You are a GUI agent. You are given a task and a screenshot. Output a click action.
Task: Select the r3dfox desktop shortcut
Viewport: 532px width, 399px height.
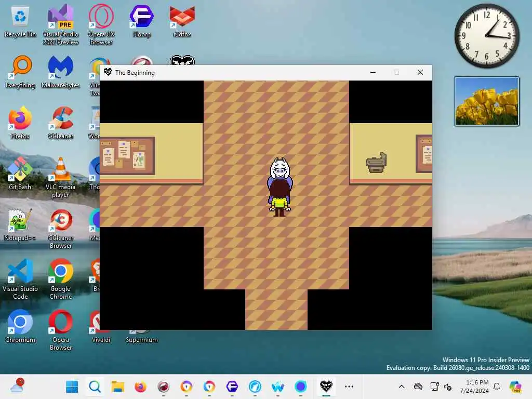pos(182,21)
